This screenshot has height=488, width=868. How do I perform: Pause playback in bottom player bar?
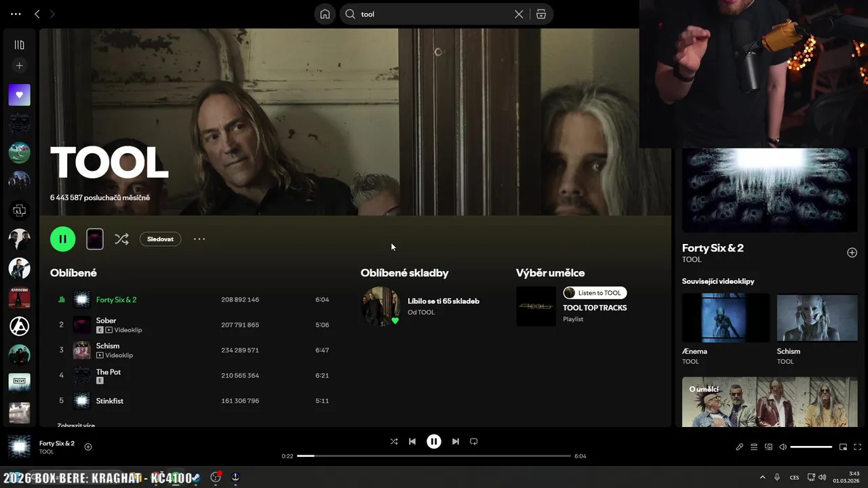point(434,441)
